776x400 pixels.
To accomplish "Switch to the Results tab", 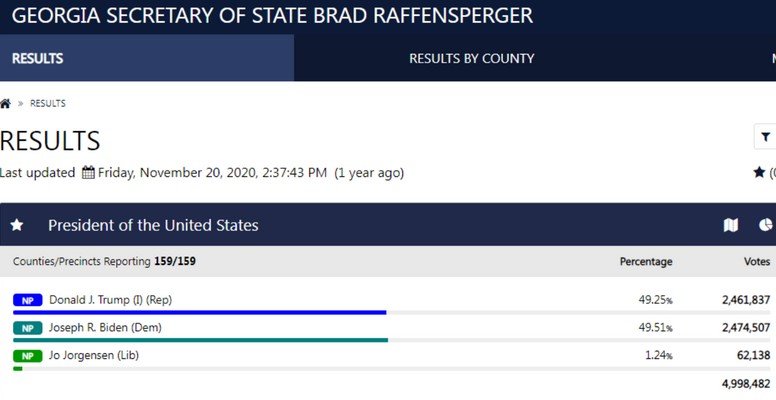I will 38,58.
